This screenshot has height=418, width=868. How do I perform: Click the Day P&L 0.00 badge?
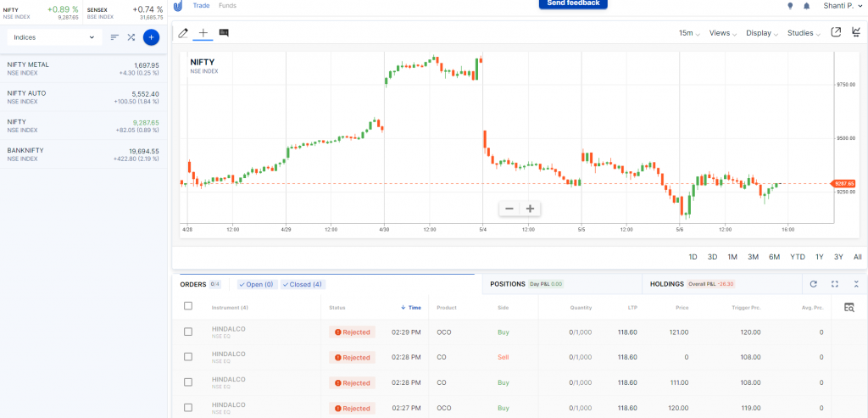coord(547,284)
